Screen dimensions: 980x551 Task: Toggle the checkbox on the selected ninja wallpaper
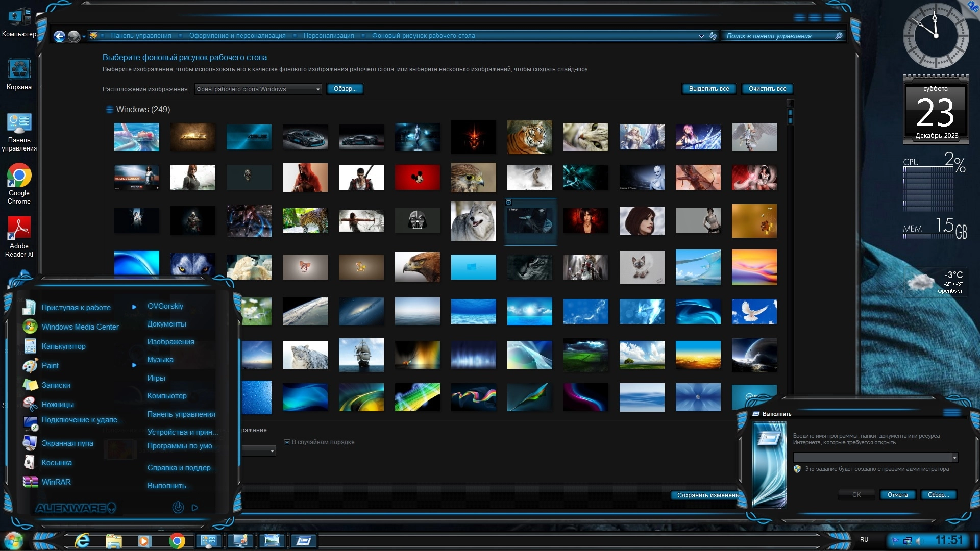pos(508,203)
